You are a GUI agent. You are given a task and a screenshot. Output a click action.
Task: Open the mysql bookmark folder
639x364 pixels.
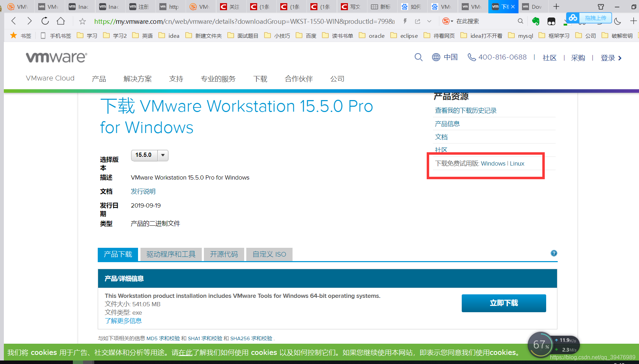pyautogui.click(x=521, y=36)
